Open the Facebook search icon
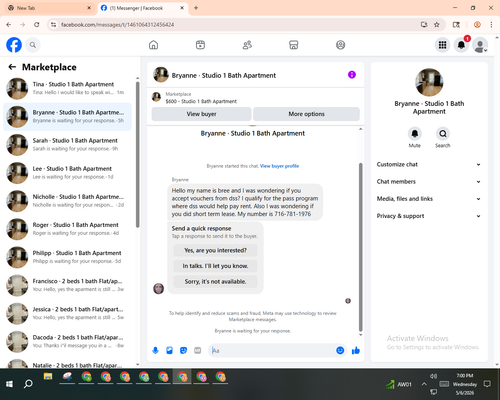This screenshot has height=400, width=500. pos(33,45)
